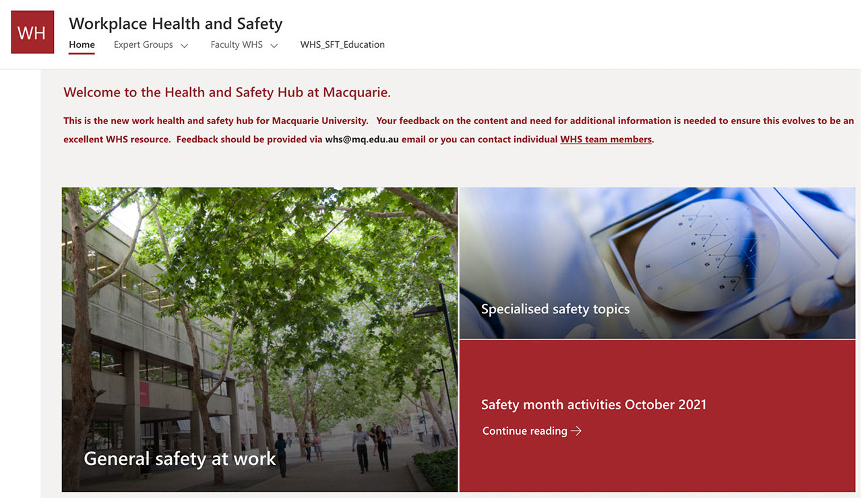Click the arrow icon beside Continue reading

point(576,431)
